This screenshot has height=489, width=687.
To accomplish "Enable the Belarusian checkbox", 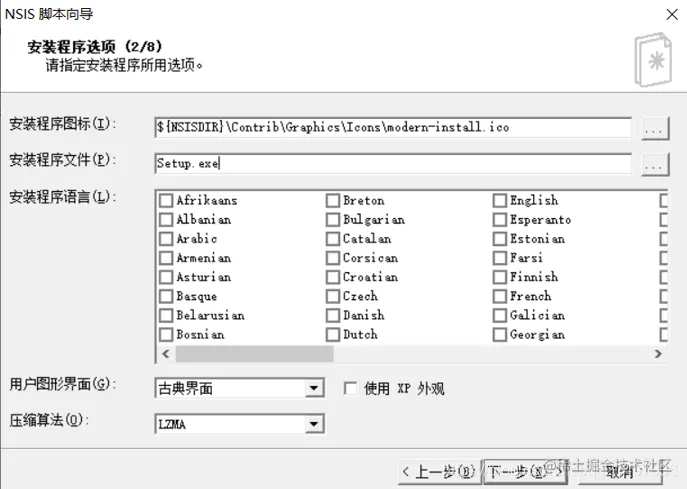I will pyautogui.click(x=166, y=315).
